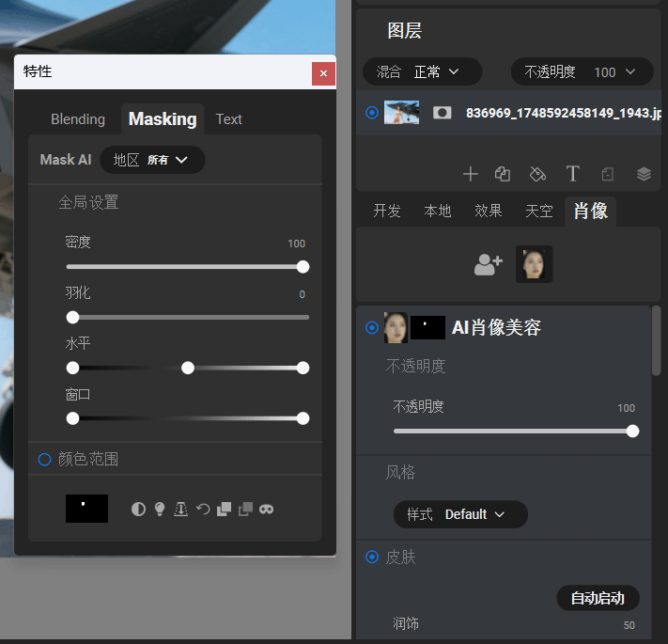Open the 肖像 portrait tab
This screenshot has width=668, height=644.
(590, 211)
